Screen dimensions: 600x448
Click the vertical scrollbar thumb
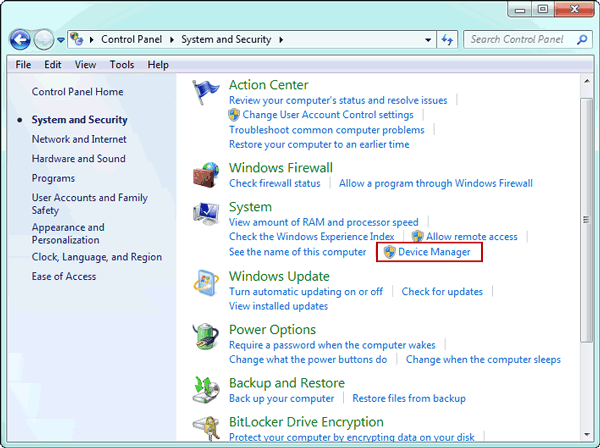click(586, 220)
